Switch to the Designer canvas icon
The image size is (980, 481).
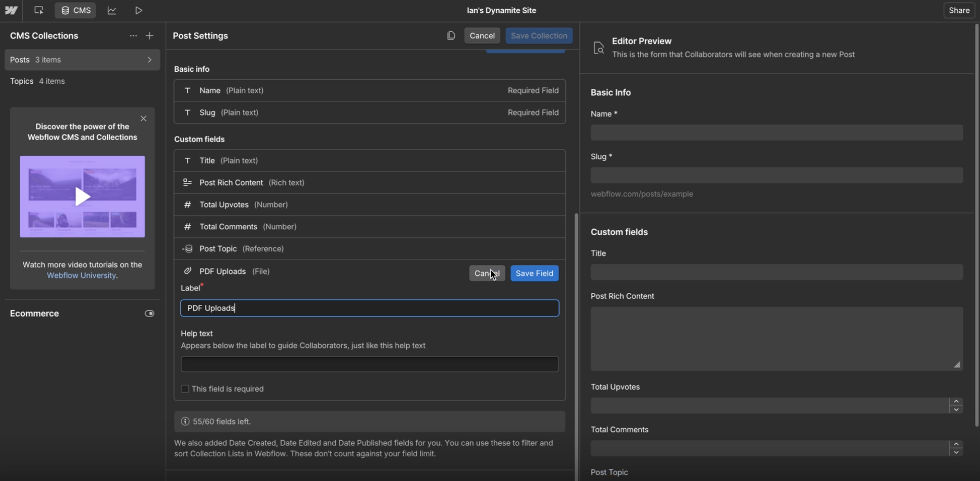coord(38,10)
